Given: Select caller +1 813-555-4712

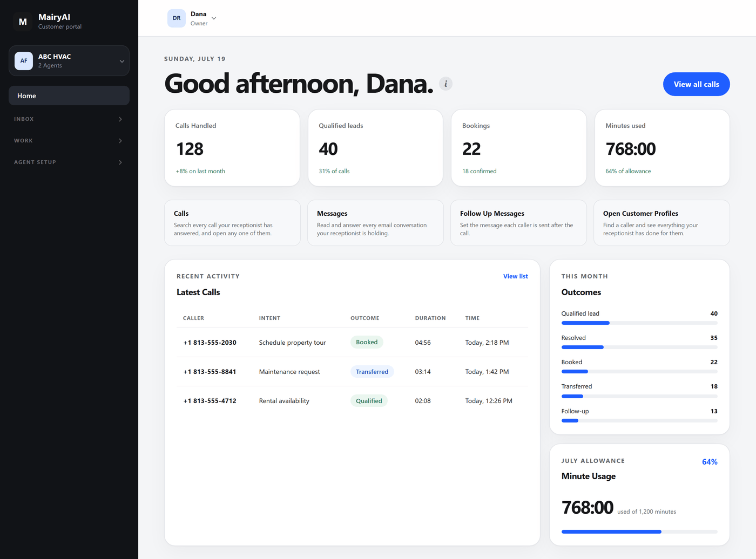Looking at the screenshot, I should 210,401.
